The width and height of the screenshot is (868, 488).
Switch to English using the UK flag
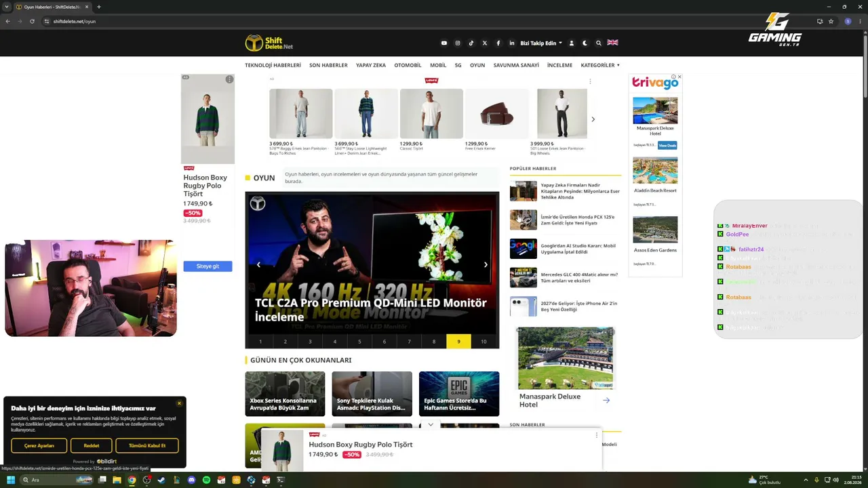tap(612, 43)
